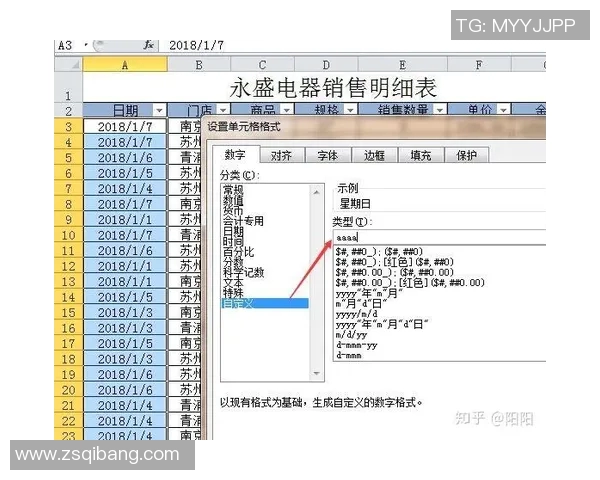Click cell A5 containing 2018/1/6
The height and width of the screenshot is (480, 600).
pyautogui.click(x=125, y=158)
